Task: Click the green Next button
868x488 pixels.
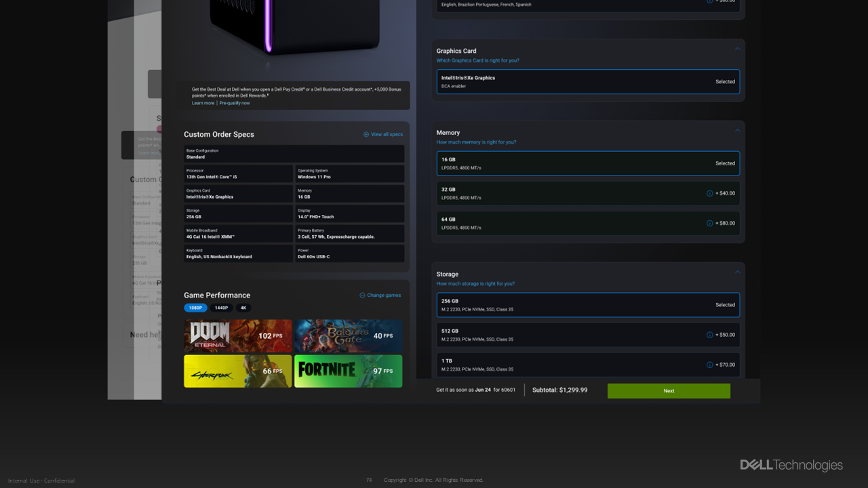Action: pos(669,390)
